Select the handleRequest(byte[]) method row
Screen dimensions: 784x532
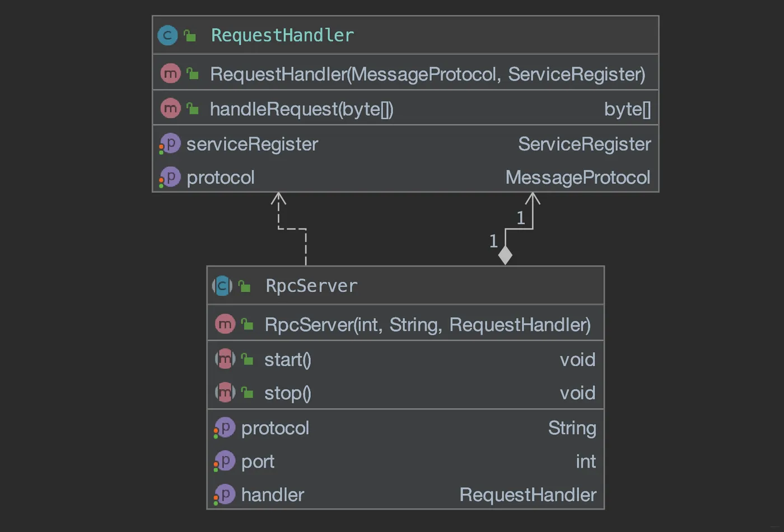301,109
